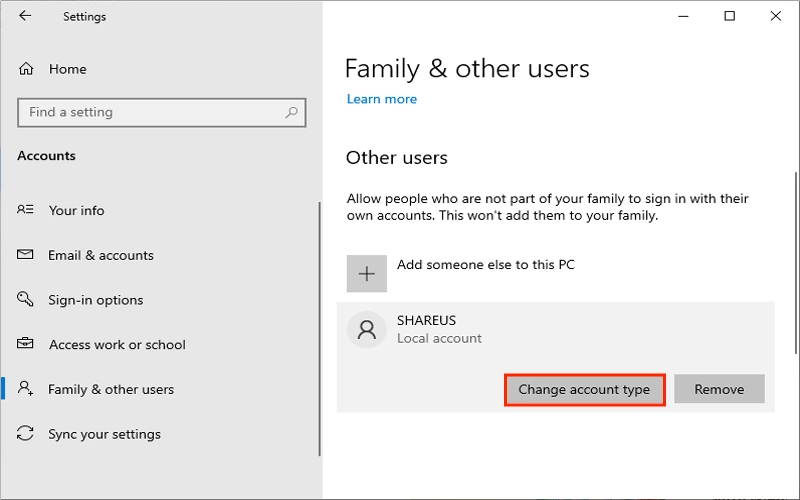Click the Accounts section heading
The width and height of the screenshot is (800, 500).
coord(46,156)
